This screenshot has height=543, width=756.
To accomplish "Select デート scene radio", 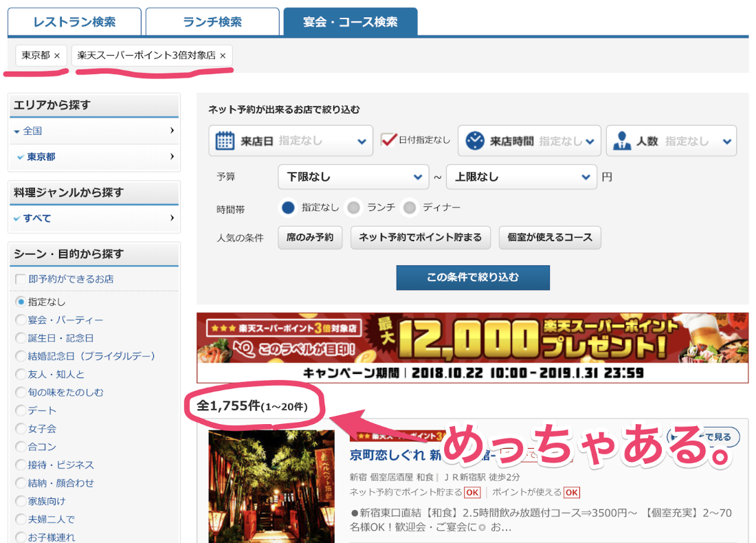I will 20,410.
